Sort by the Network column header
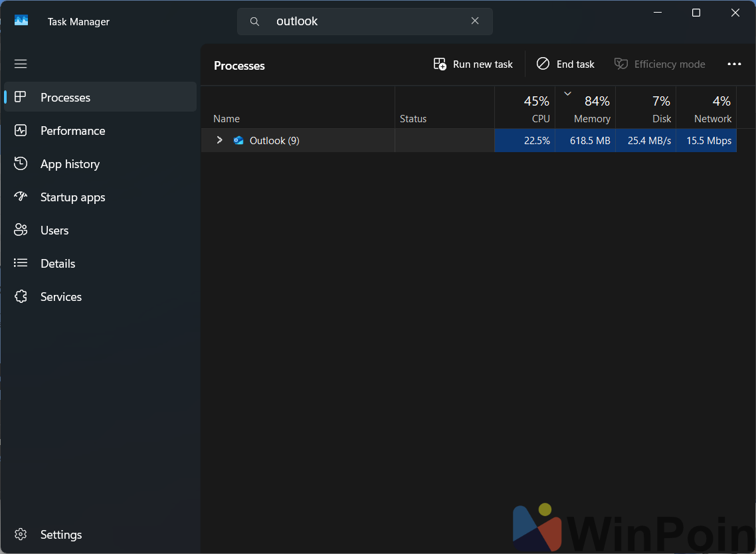The height and width of the screenshot is (554, 756). coord(706,107)
